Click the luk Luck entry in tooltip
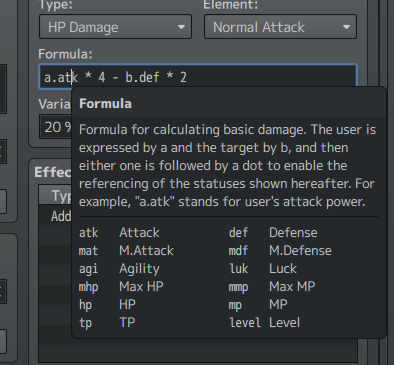The height and width of the screenshot is (365, 394). [263, 268]
